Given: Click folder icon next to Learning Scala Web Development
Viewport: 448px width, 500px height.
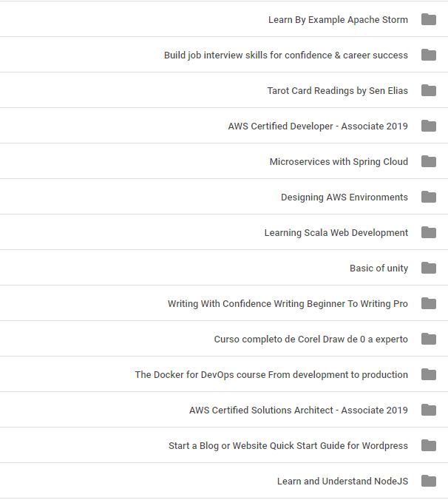Looking at the screenshot, I should pyautogui.click(x=429, y=232).
